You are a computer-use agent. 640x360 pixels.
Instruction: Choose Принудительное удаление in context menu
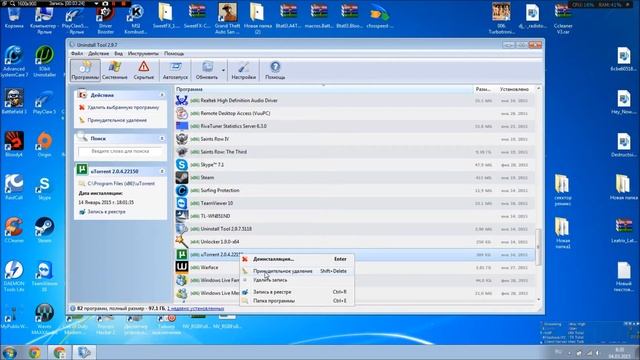(297, 271)
